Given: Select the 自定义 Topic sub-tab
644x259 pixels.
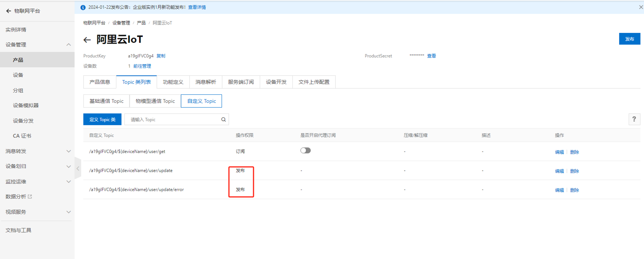Looking at the screenshot, I should [x=201, y=101].
